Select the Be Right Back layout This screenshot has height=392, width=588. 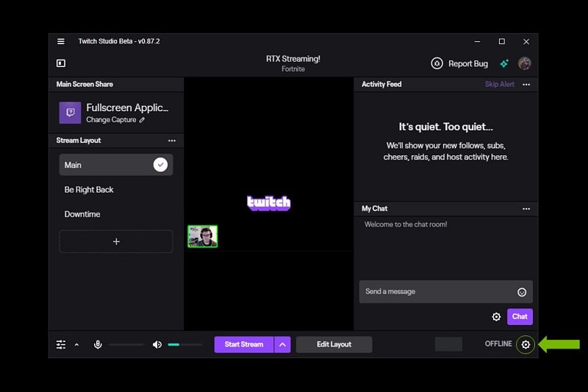[89, 190]
